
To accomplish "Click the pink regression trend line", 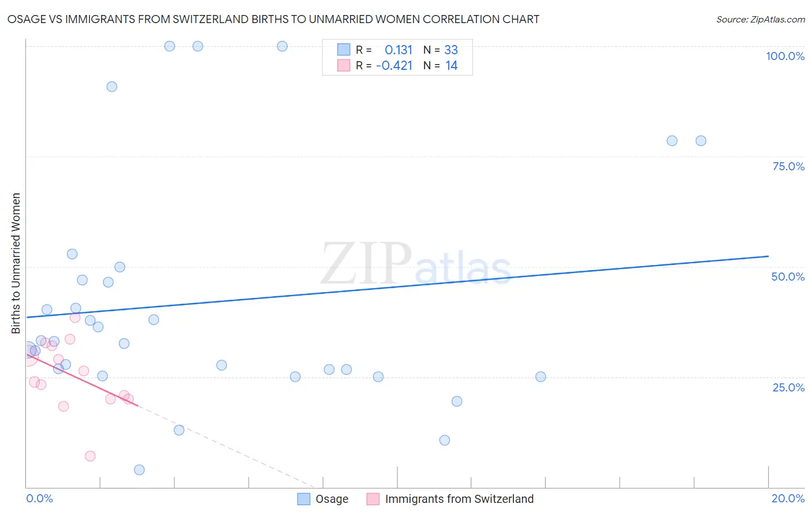I will pyautogui.click(x=82, y=380).
